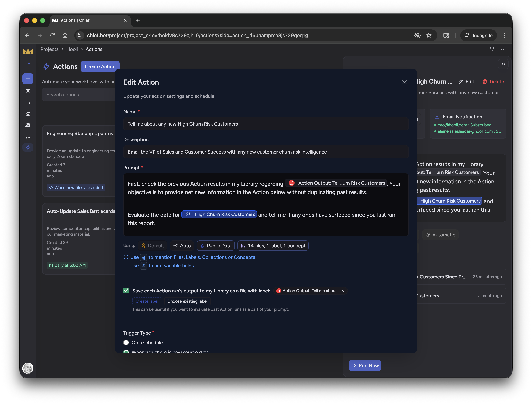Select the Whenever there is new source data radio
This screenshot has width=532, height=404.
click(x=126, y=351)
